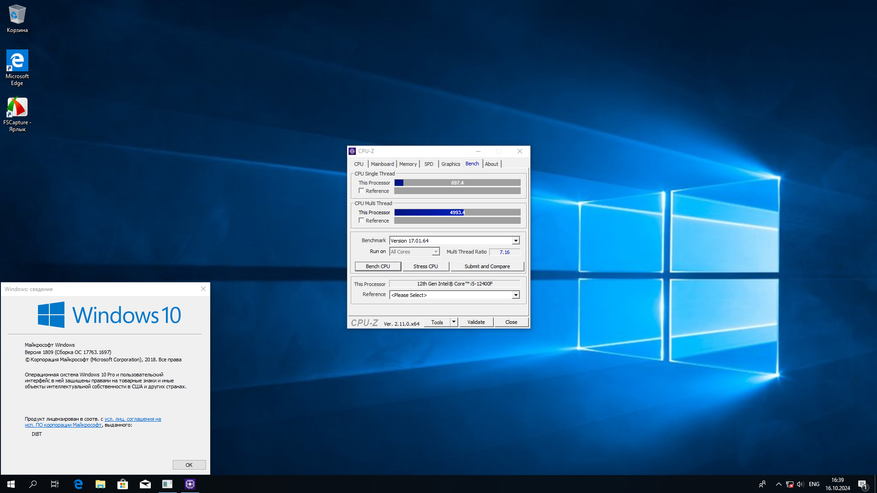
Task: Open the Recycle Bin desktop icon
Action: click(x=17, y=16)
